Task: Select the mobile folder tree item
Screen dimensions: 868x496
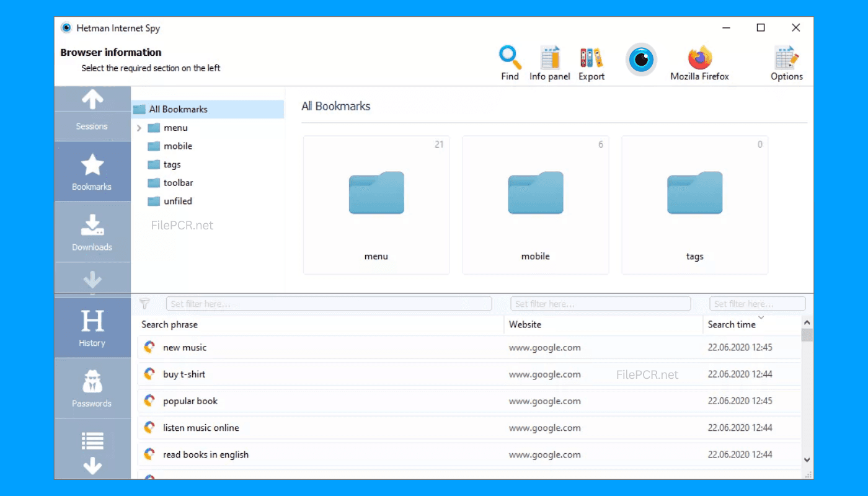Action: 170,146
